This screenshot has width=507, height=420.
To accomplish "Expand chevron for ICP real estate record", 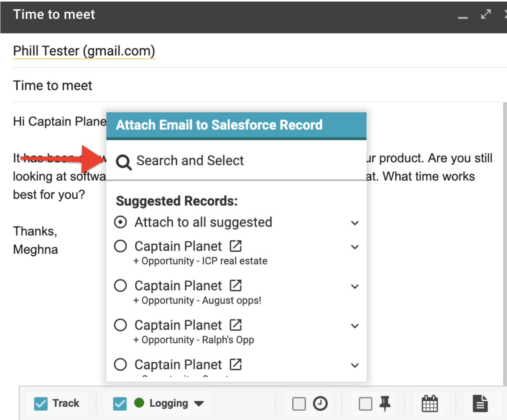I will pos(355,247).
